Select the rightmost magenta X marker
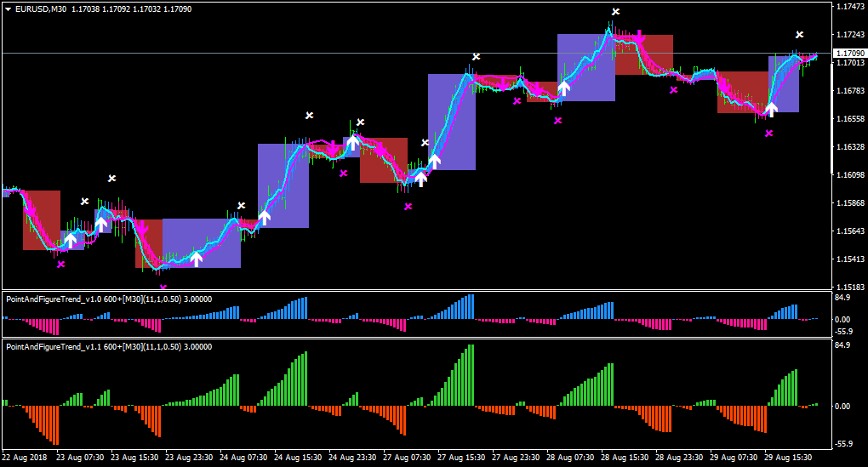The height and width of the screenshot is (467, 868). click(769, 134)
